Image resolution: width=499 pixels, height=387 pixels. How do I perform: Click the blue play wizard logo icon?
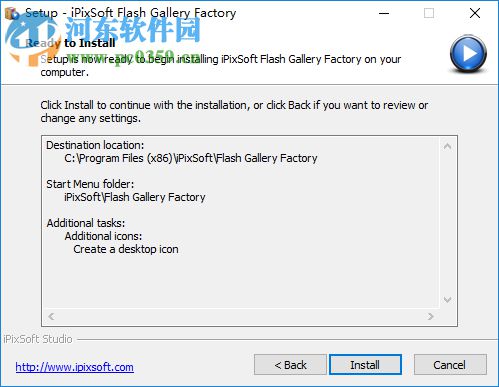468,54
